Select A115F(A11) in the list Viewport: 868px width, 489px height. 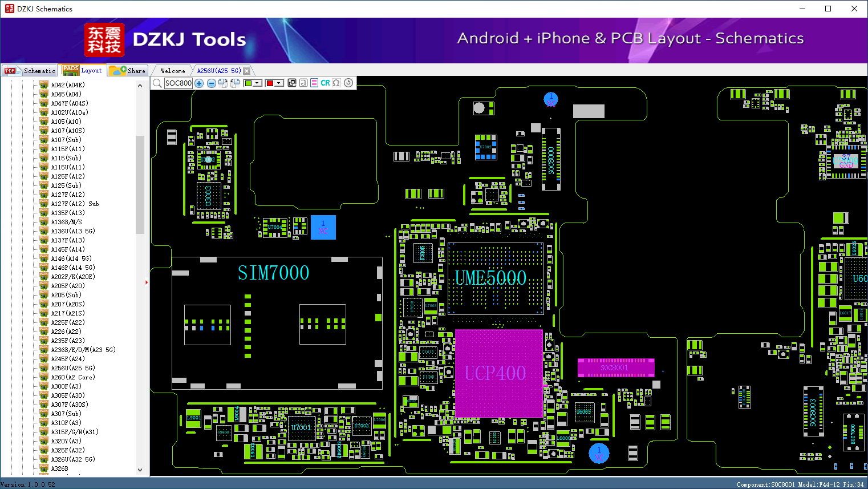68,149
